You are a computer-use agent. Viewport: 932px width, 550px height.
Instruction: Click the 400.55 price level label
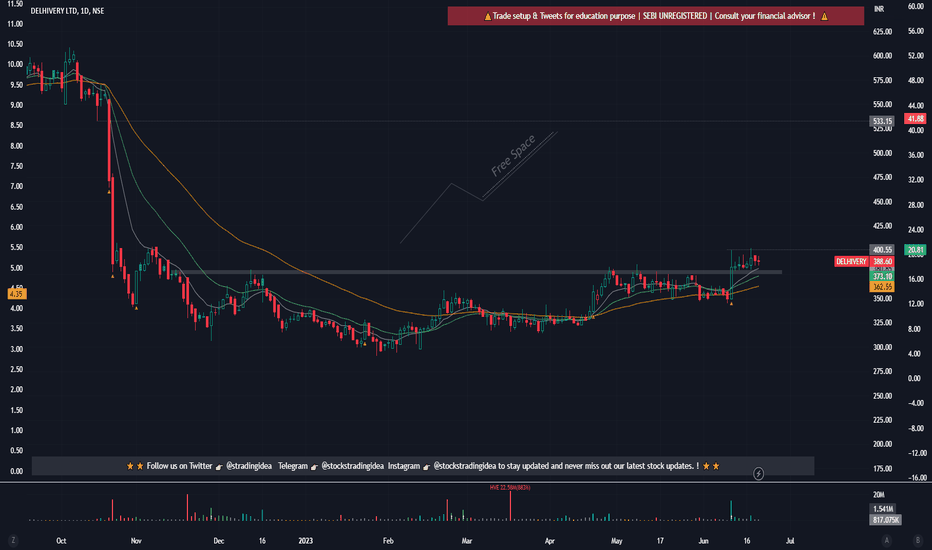coord(882,250)
